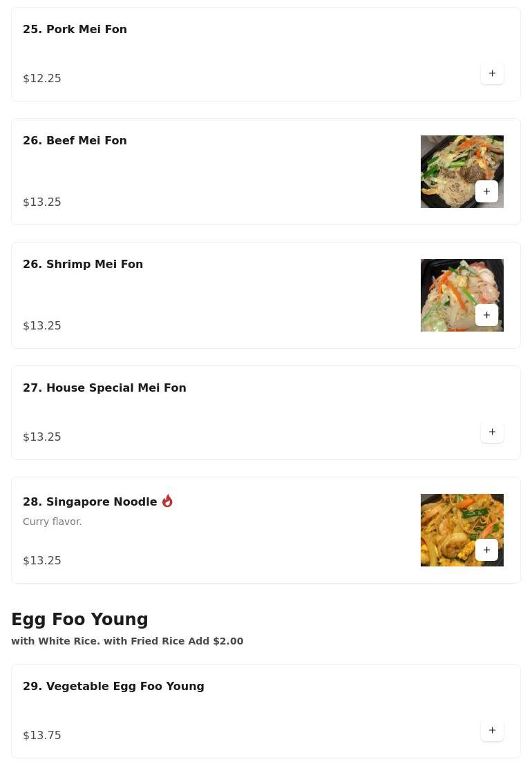Click the Vegetable Egg Foo Young name
The height and width of the screenshot is (764, 532).
(x=113, y=686)
